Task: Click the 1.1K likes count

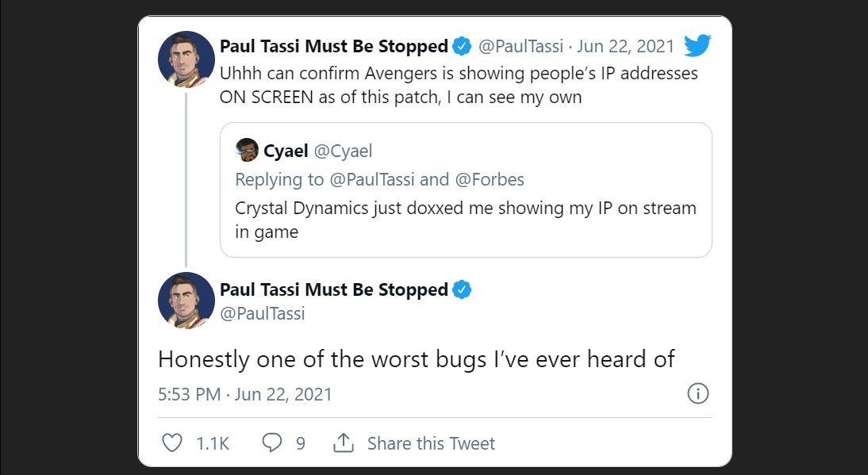Action: tap(212, 443)
